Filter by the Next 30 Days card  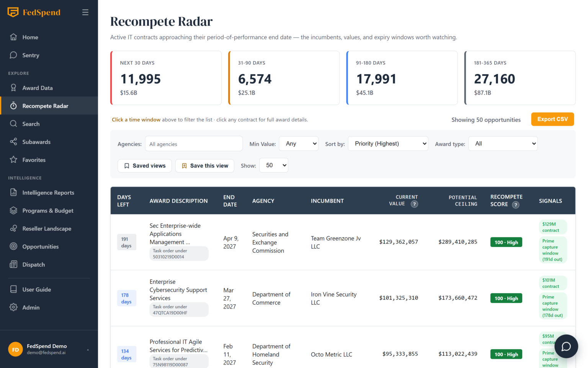point(166,78)
